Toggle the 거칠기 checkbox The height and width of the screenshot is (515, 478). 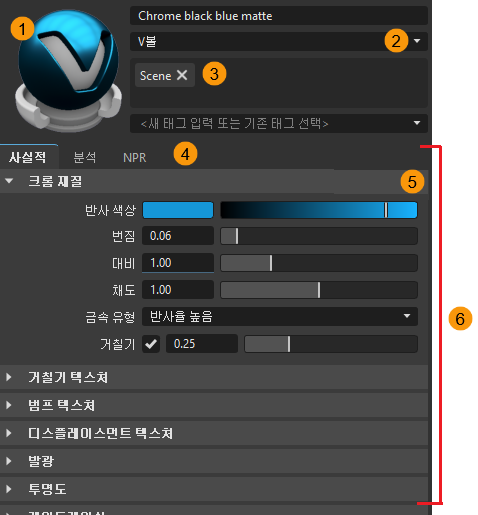pyautogui.click(x=151, y=344)
